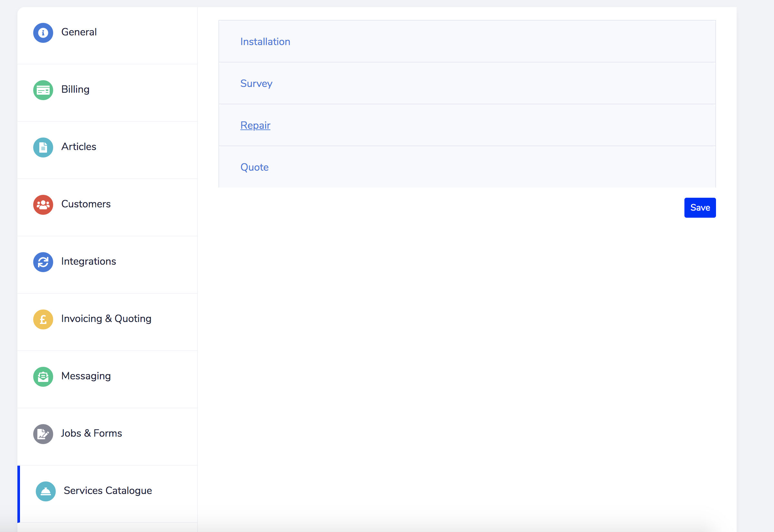Click the blue Save button
This screenshot has height=532, width=774.
click(x=700, y=208)
